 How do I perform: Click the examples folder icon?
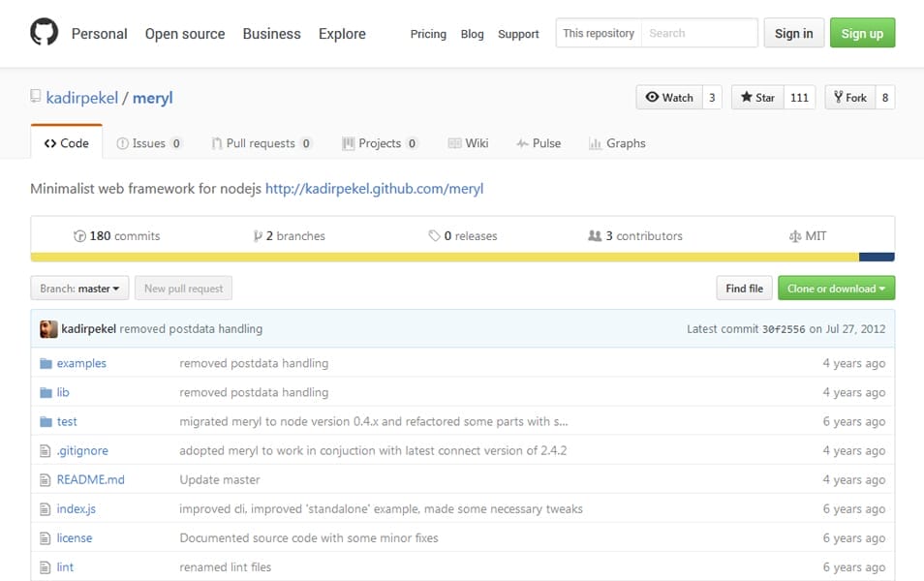[46, 363]
